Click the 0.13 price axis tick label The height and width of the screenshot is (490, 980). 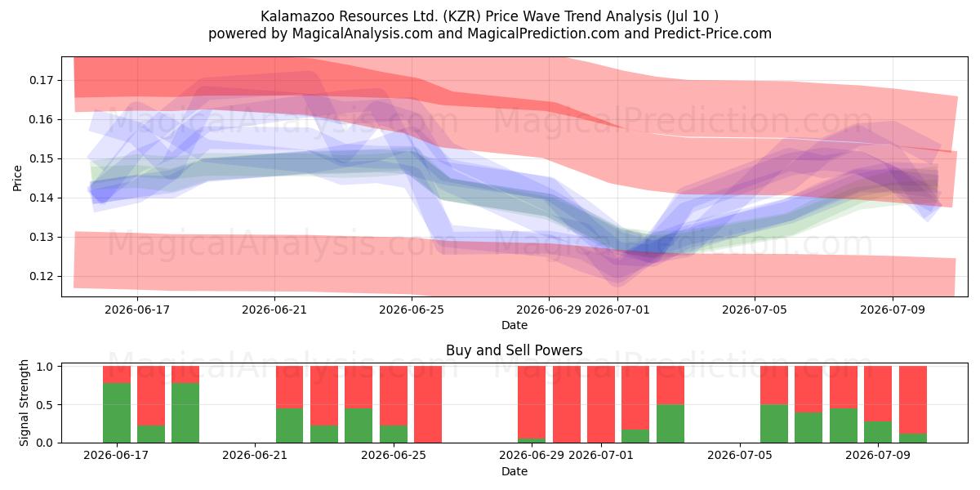coord(42,237)
